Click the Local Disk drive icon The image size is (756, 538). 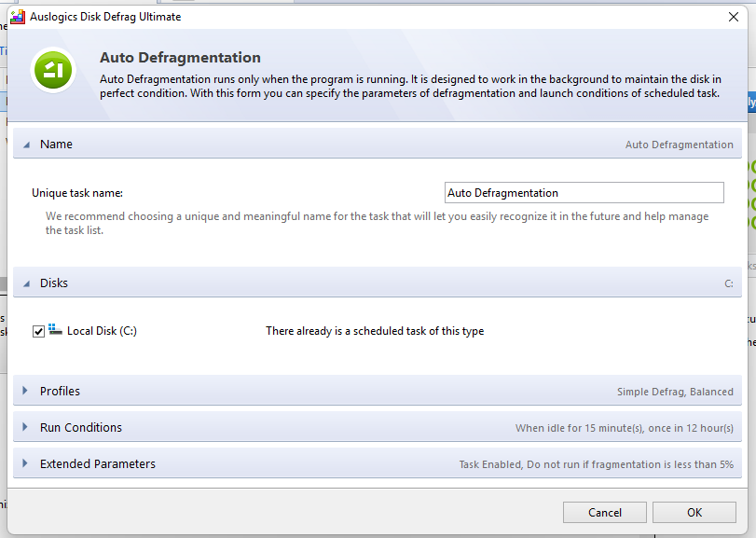pos(55,330)
